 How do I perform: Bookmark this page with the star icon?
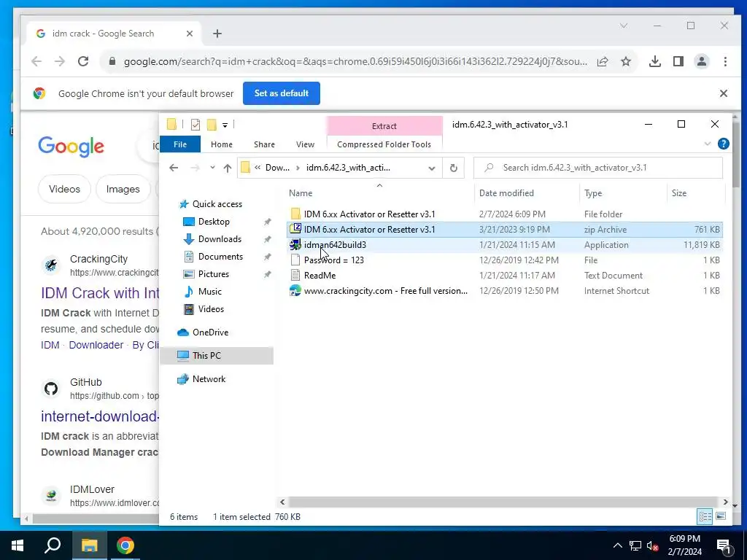(x=626, y=61)
